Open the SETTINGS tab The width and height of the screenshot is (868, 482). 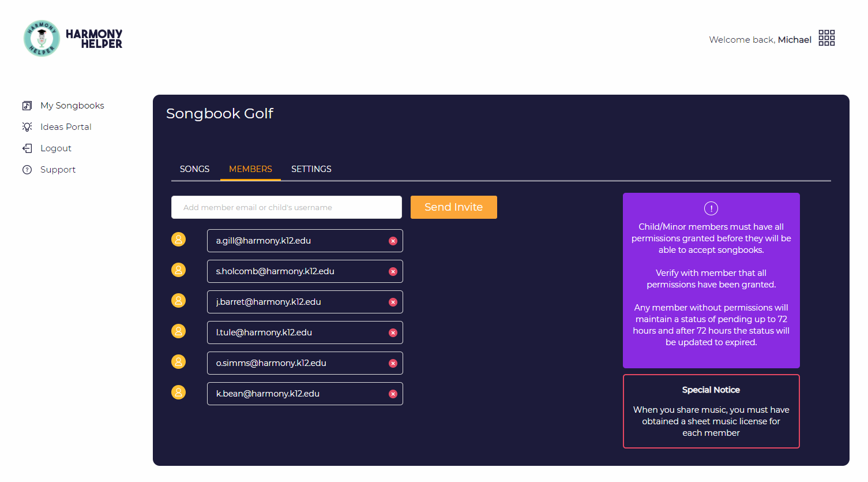311,169
